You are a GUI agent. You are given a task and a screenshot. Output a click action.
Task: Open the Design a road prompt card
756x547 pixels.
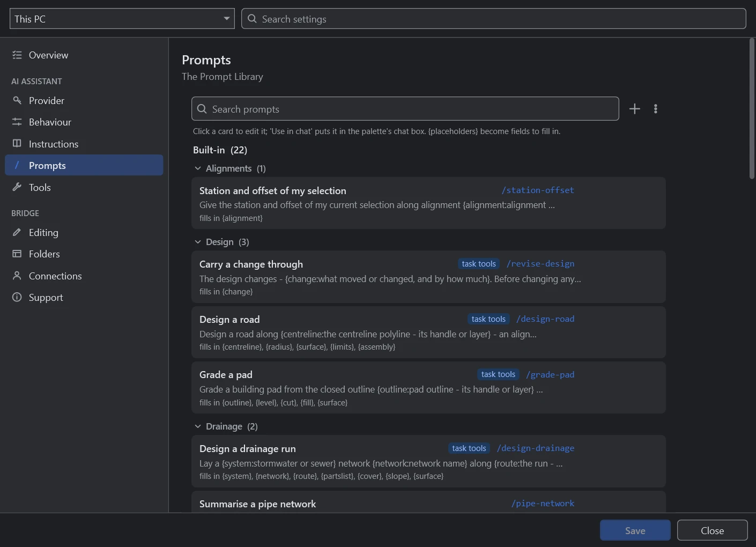428,332
